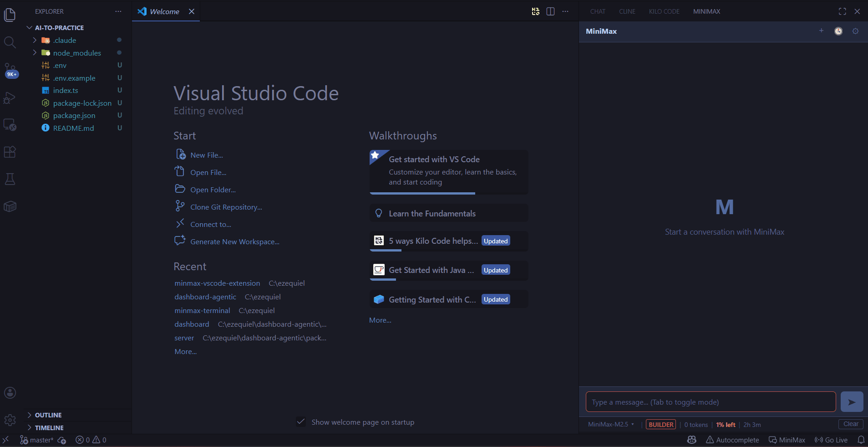The width and height of the screenshot is (868, 447).
Task: Toggle the BUILDER mode badge
Action: click(x=661, y=425)
